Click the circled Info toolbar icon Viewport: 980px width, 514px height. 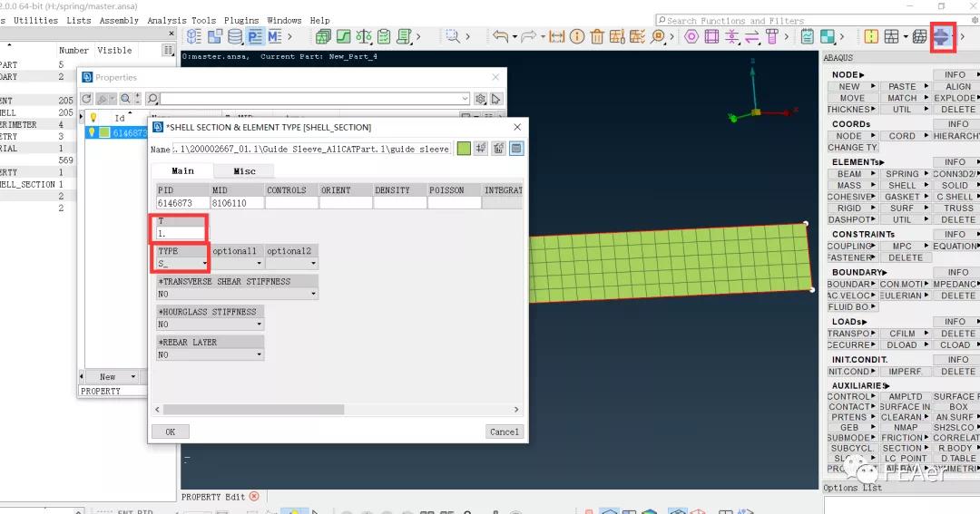577,36
